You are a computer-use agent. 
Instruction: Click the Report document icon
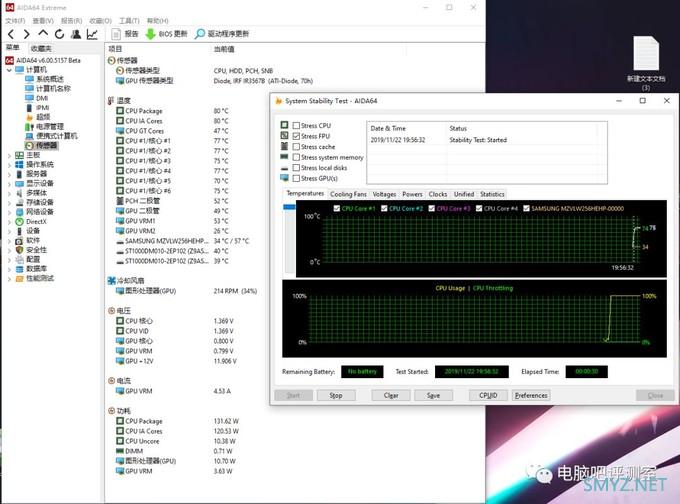(116, 34)
